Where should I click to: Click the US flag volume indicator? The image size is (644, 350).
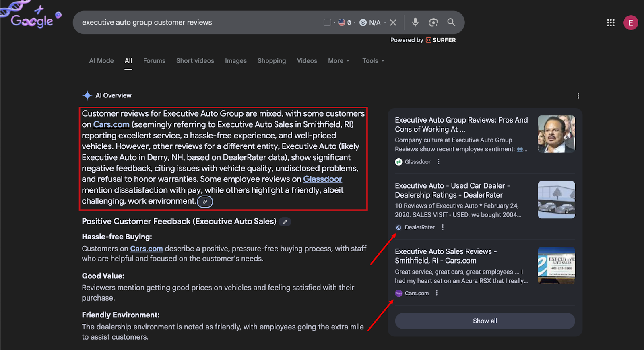pyautogui.click(x=345, y=23)
